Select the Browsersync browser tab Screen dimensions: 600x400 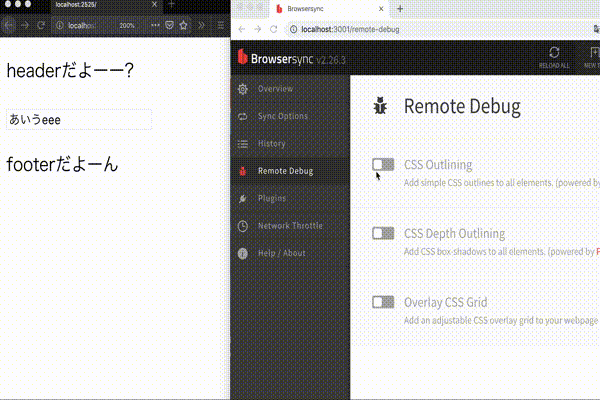[329, 9]
